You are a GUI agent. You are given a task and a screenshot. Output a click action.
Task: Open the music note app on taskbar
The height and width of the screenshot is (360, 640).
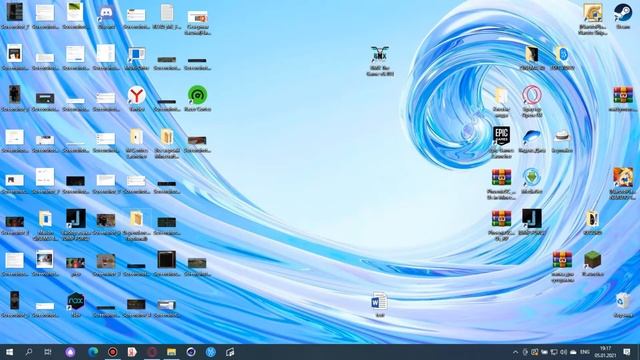tap(230, 352)
